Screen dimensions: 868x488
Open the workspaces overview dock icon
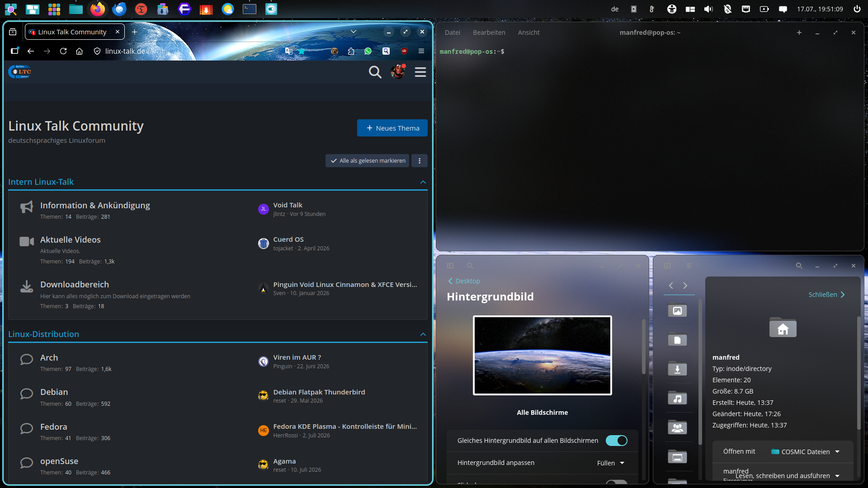[33, 9]
